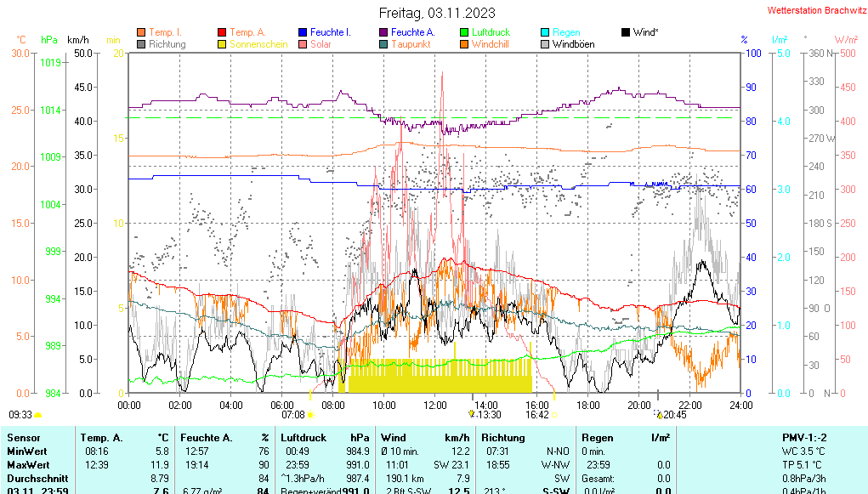Click the green Luftdruck legend square
Viewport: 868px width, 494px height.
click(x=464, y=32)
